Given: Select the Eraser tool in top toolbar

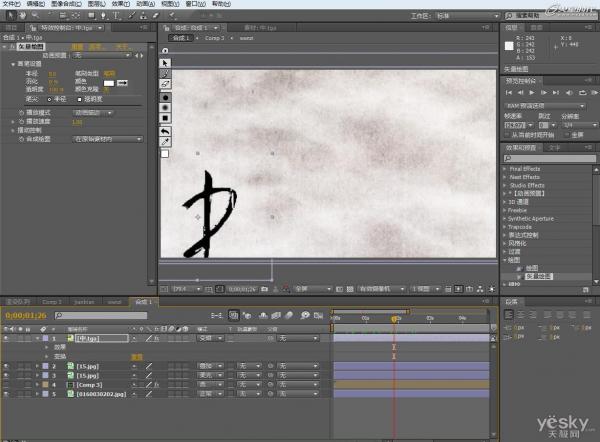Looking at the screenshot, I should click(155, 16).
